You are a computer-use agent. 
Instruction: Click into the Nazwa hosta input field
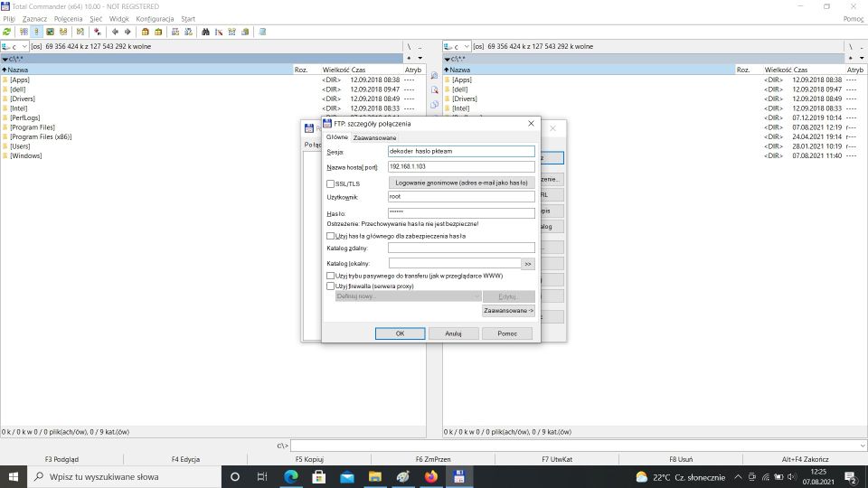[461, 167]
